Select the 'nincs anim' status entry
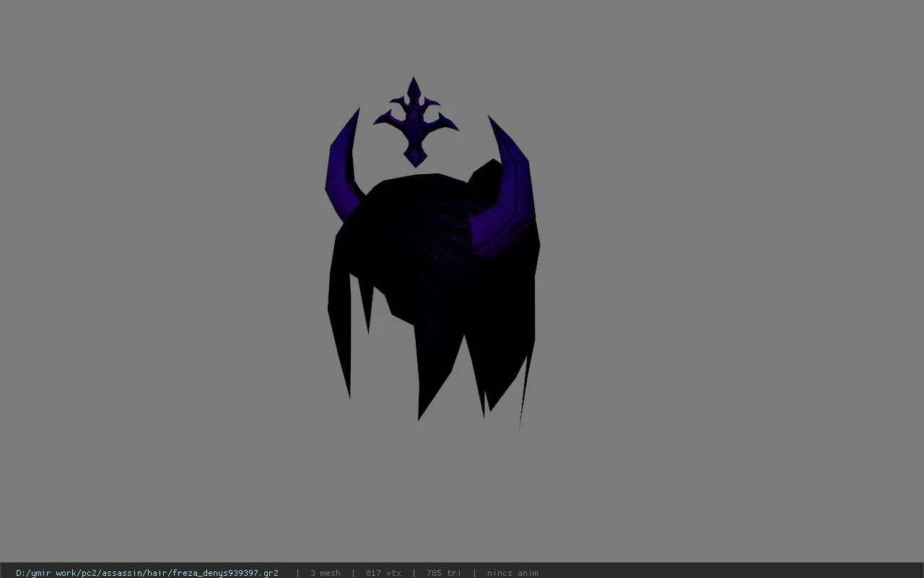This screenshot has width=924, height=578. point(513,573)
